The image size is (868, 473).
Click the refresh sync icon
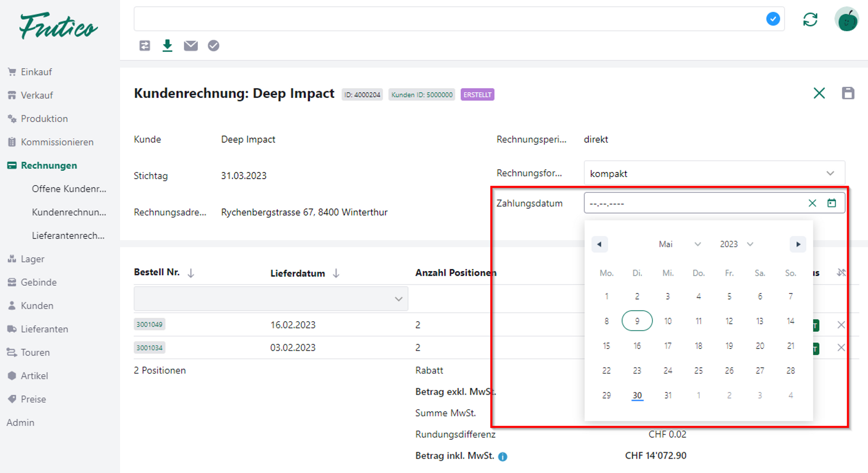point(810,20)
